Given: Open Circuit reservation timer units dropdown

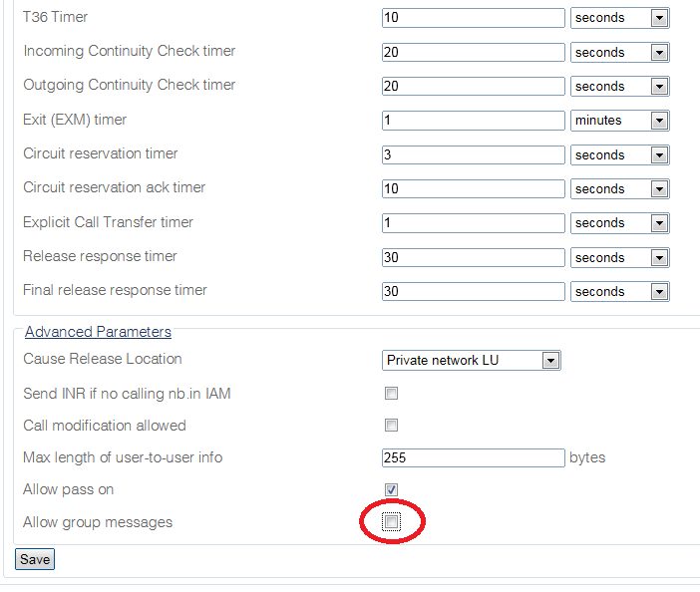Looking at the screenshot, I should pyautogui.click(x=619, y=155).
